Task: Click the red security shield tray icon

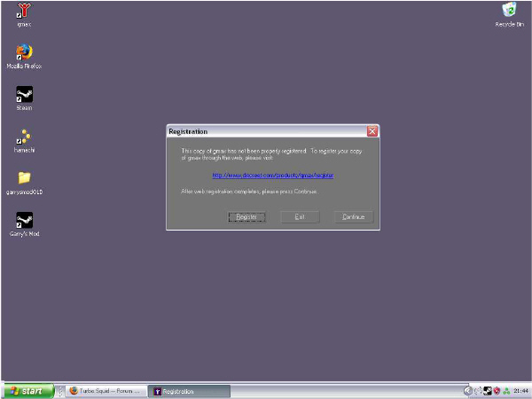Action: (x=497, y=391)
